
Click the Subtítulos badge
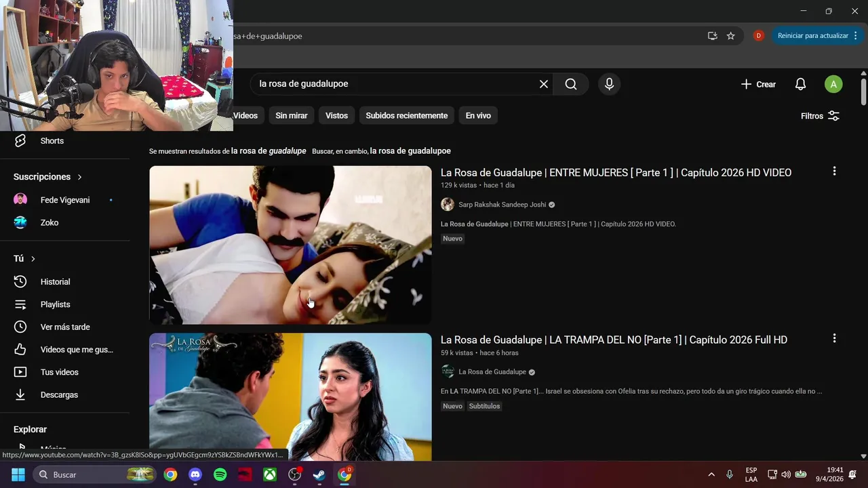pos(484,406)
